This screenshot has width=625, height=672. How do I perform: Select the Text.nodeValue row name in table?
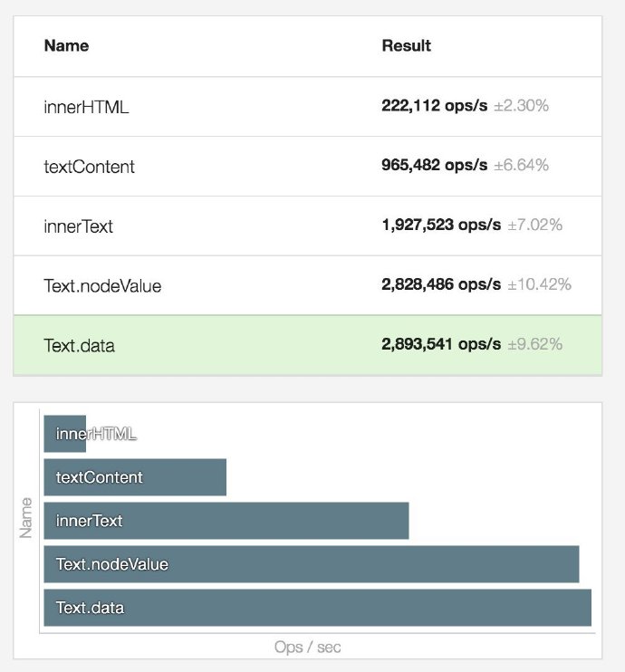pos(102,286)
